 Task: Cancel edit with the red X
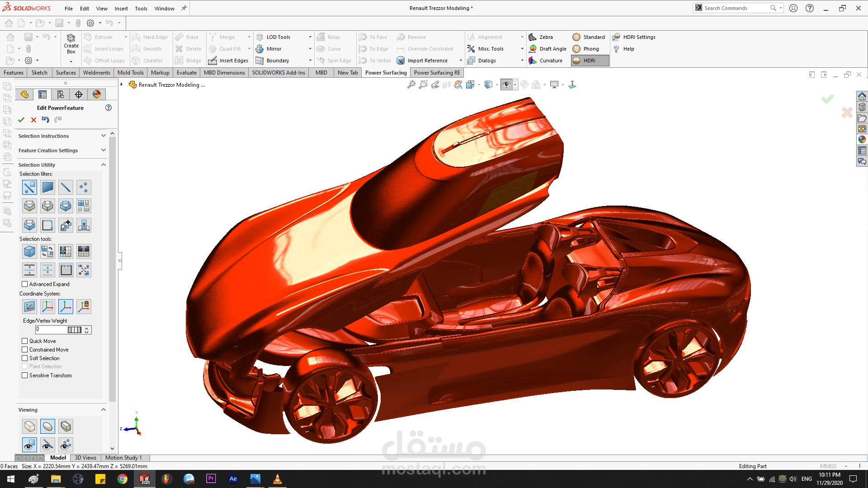[33, 120]
